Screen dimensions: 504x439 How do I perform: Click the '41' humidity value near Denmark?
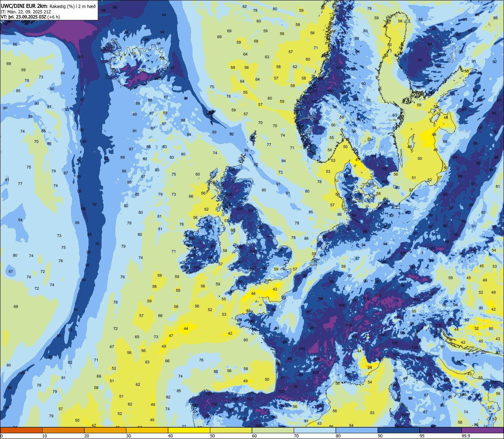click(x=358, y=159)
